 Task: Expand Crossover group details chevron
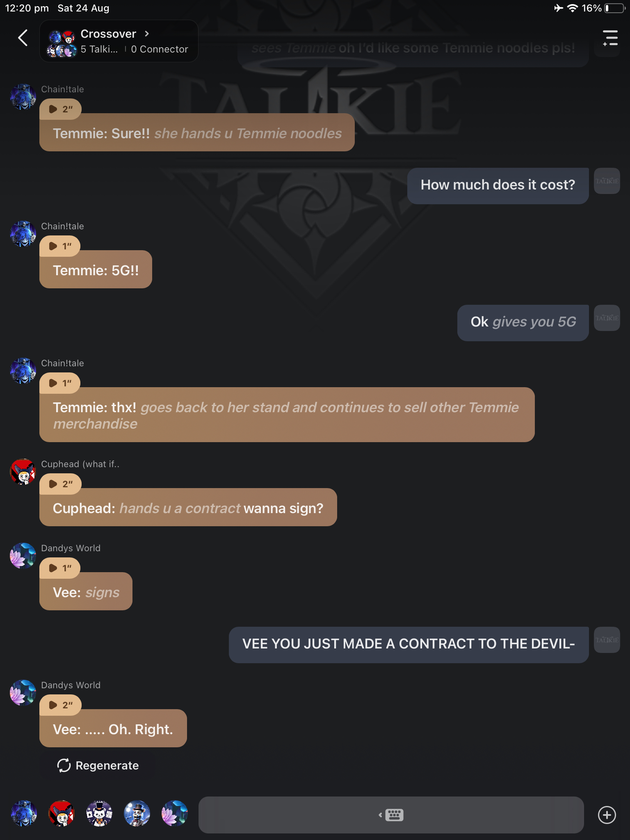point(147,34)
